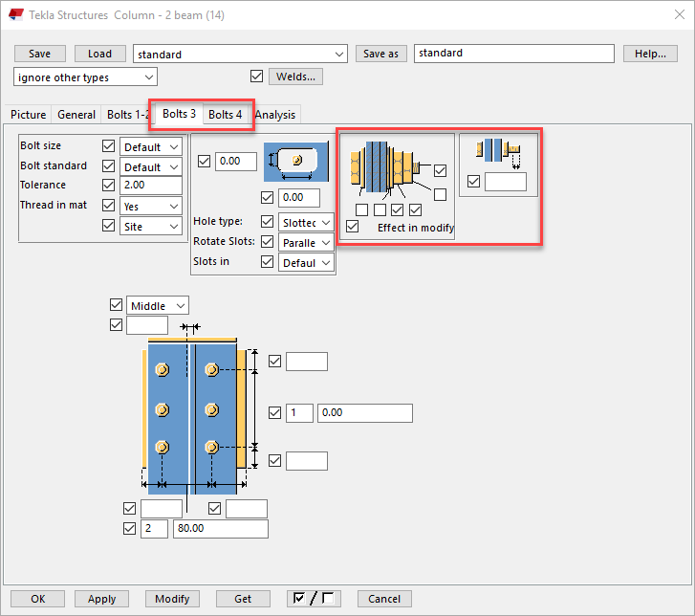
Task: Toggle the all checkboxes on/off button
Action: coord(314,599)
